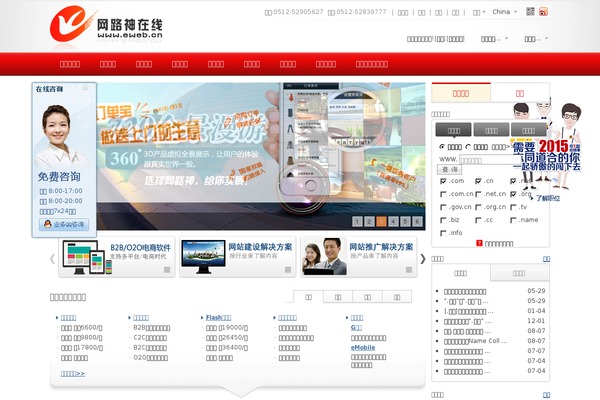Click the news date 12-01
Screen dimensions: 600x400
[536, 321]
